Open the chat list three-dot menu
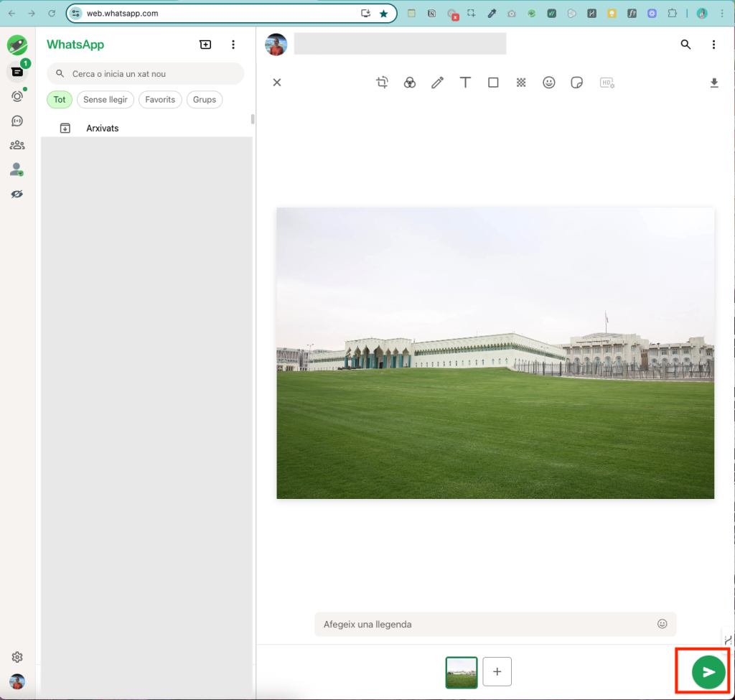Viewport: 735px width, 700px height. tap(233, 45)
